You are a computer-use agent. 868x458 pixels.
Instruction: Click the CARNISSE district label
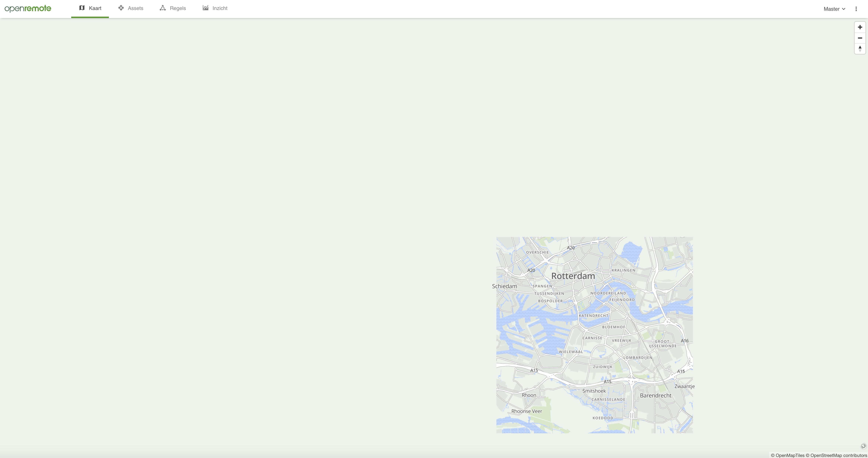[x=592, y=338]
